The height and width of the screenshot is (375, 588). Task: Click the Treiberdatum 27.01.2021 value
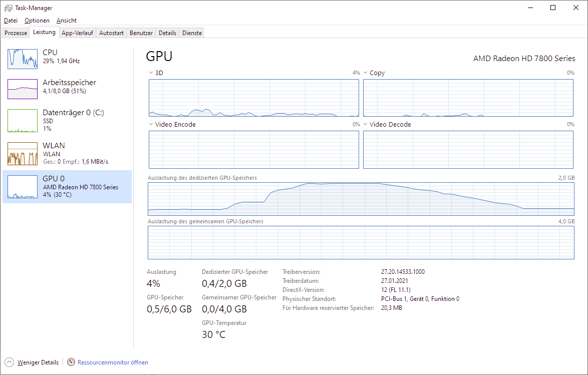(x=395, y=281)
